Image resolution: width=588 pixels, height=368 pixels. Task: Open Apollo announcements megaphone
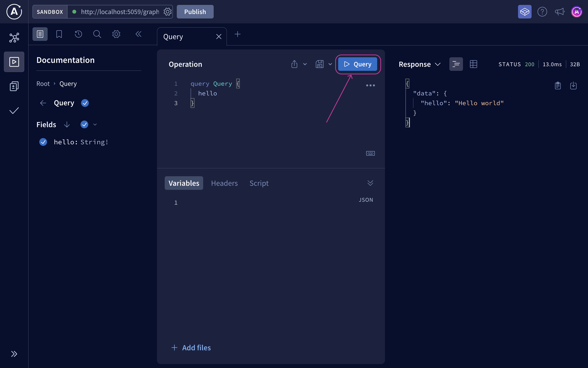coord(560,12)
